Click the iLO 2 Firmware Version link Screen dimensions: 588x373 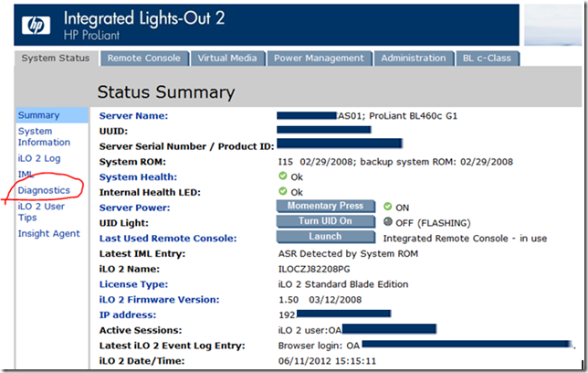click(159, 300)
